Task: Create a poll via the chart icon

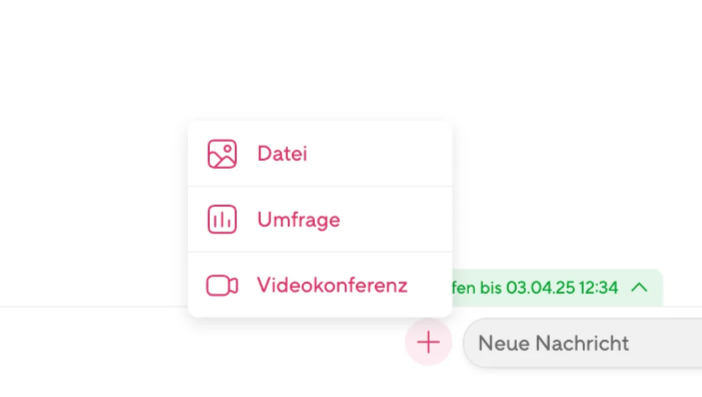Action: 222,219
